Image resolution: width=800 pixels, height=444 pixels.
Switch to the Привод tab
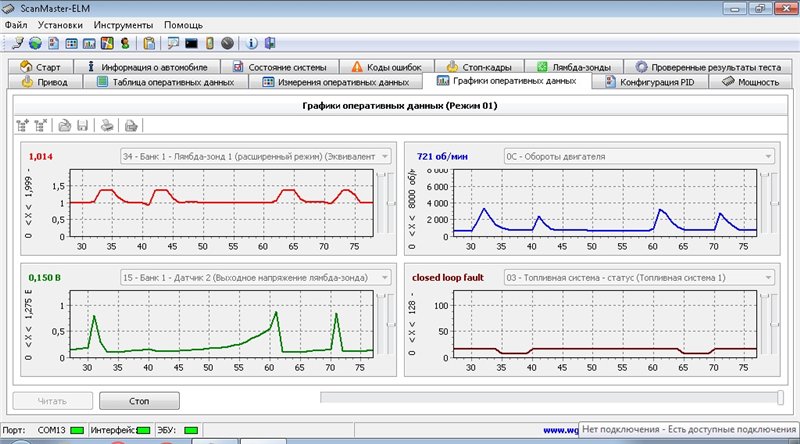click(45, 82)
